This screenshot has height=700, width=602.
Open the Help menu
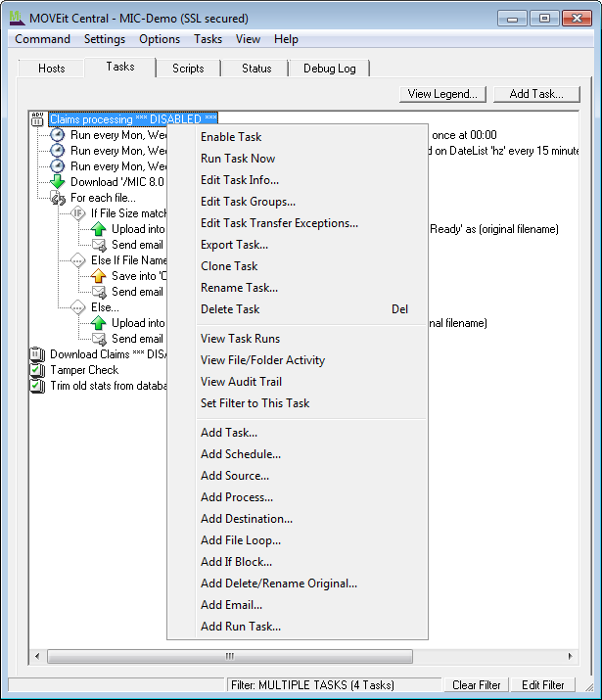286,39
